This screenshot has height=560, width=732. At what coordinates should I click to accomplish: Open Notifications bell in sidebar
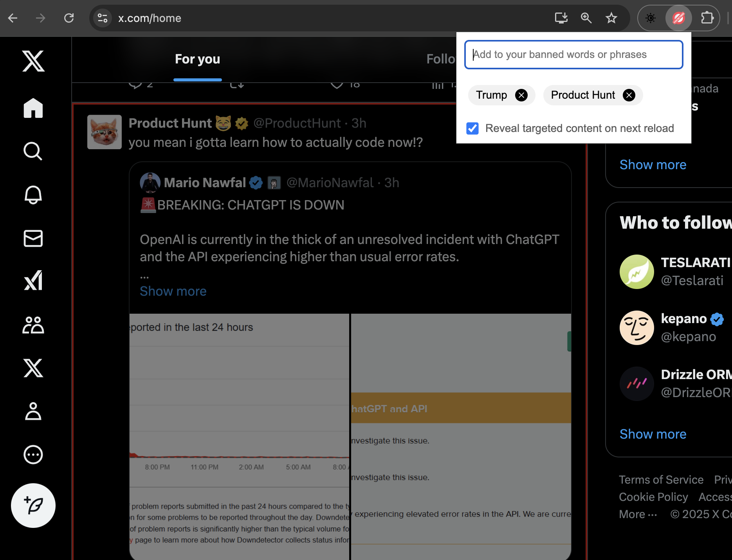tap(33, 195)
